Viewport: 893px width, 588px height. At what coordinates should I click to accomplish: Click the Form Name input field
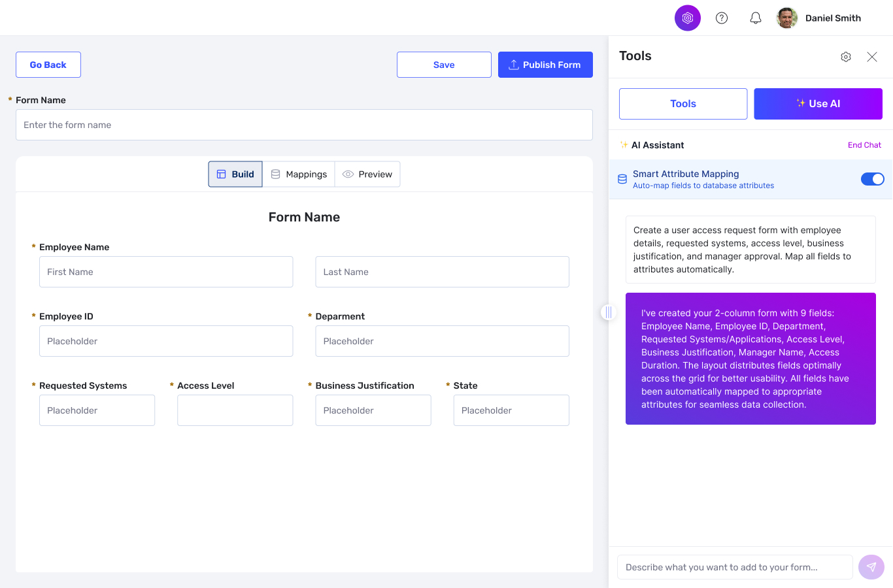pyautogui.click(x=304, y=125)
